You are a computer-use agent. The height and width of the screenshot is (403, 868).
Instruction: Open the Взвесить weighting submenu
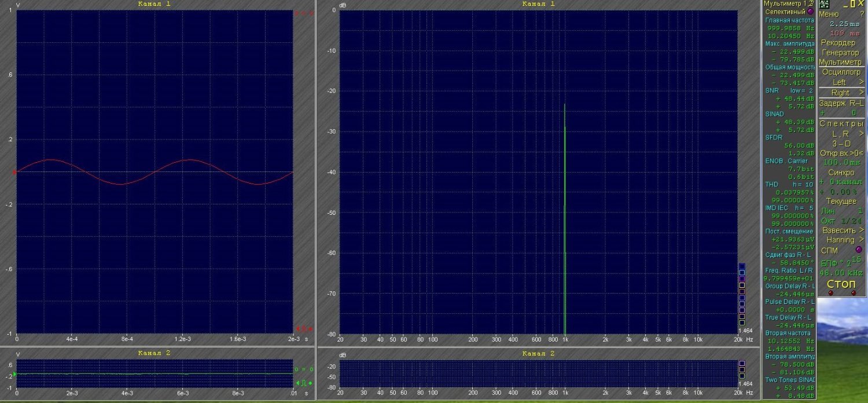click(842, 230)
